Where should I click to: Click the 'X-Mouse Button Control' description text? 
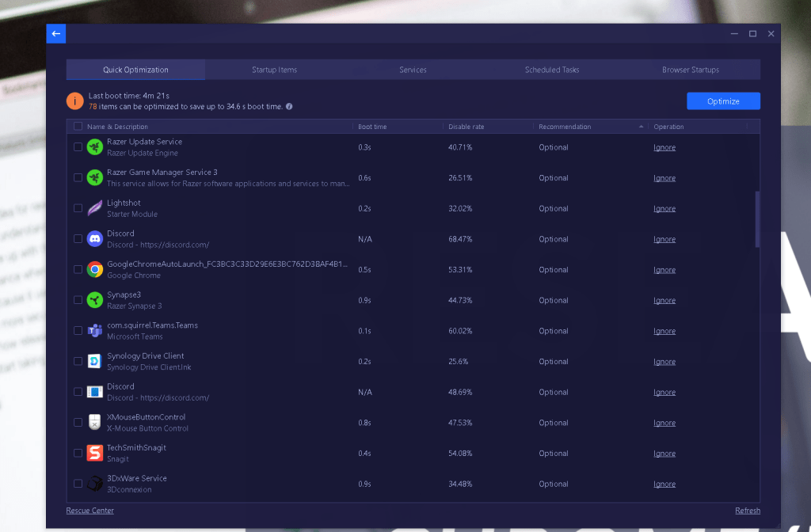point(147,428)
